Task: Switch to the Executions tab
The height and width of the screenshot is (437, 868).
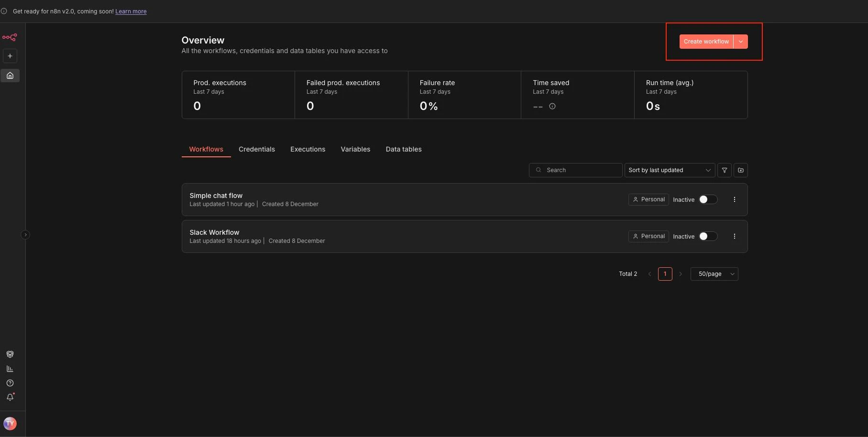Action: pyautogui.click(x=308, y=149)
